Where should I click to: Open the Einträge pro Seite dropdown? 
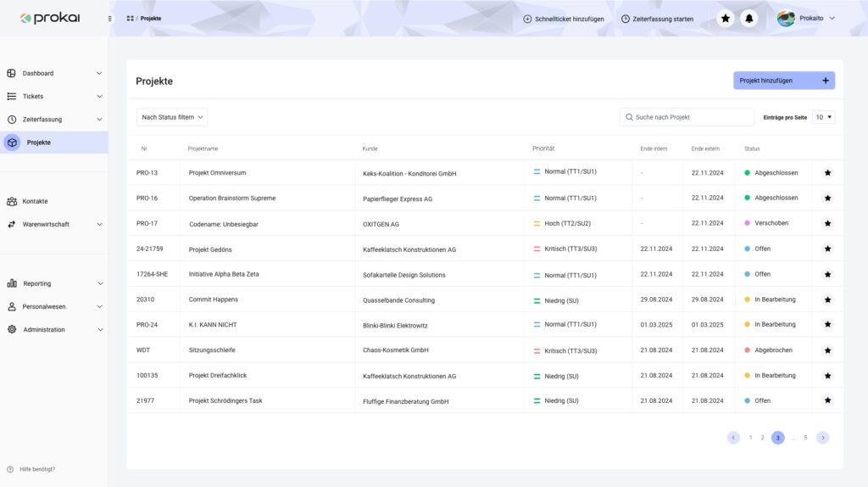tap(824, 117)
